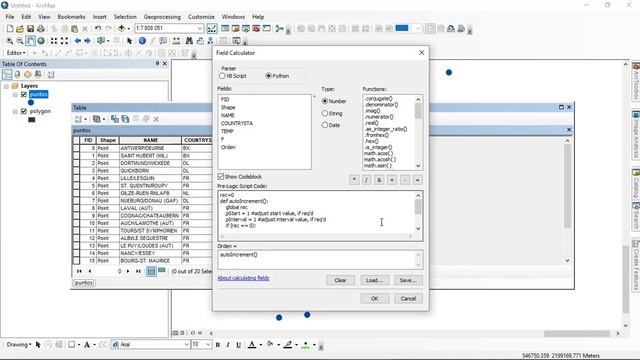This screenshot has height=360, width=640.
Task: Create a new map document
Action: tap(10, 29)
